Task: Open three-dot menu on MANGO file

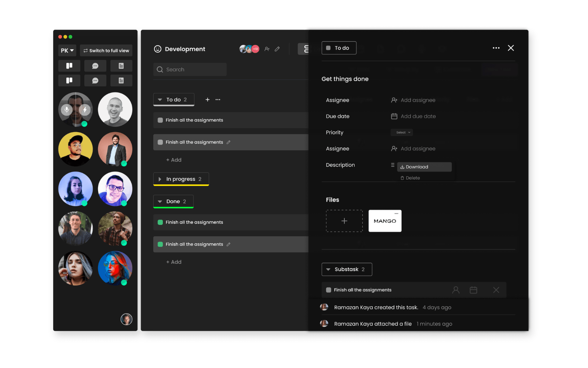Action: pos(397,213)
